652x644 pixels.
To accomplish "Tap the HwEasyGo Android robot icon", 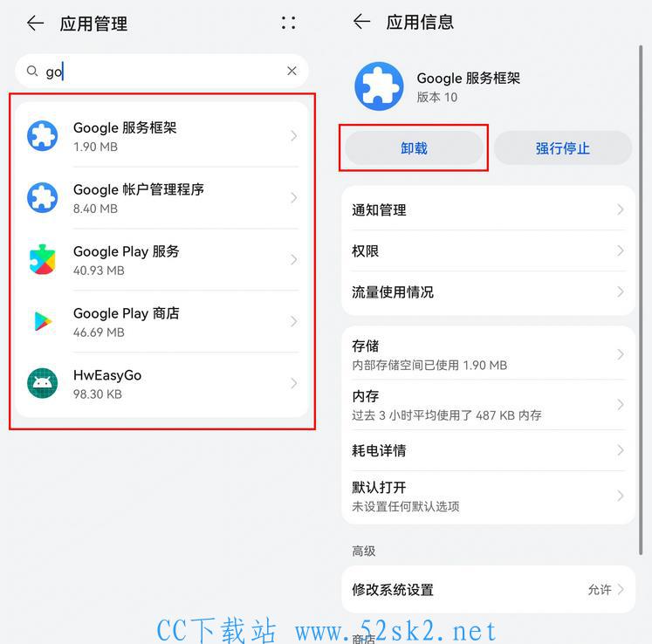I will [43, 383].
